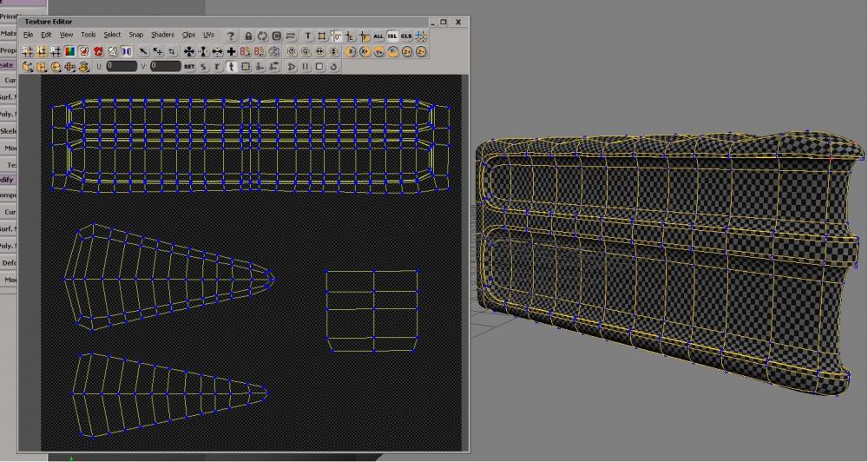Click the loop arrow playback icon
Screen dimensions: 868x462
point(333,67)
